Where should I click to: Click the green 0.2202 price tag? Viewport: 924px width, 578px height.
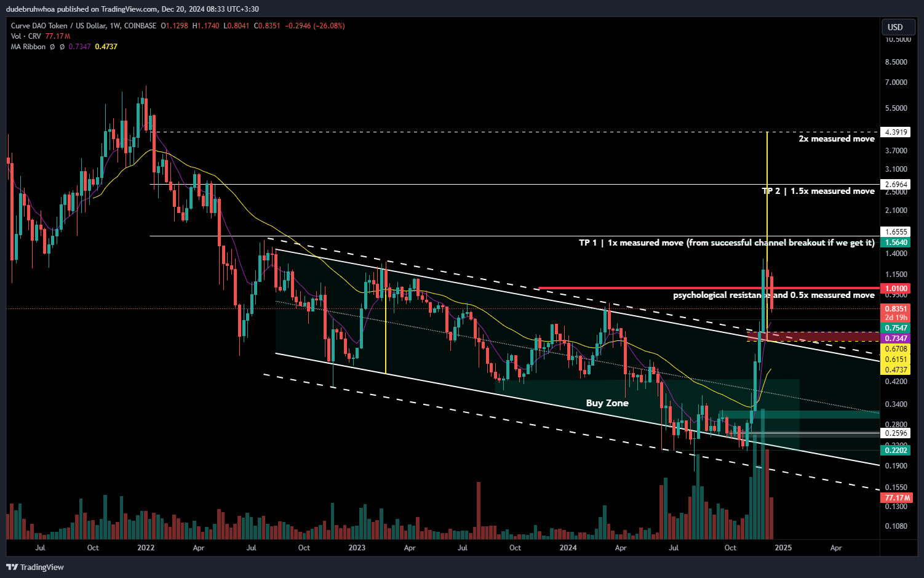pos(896,451)
